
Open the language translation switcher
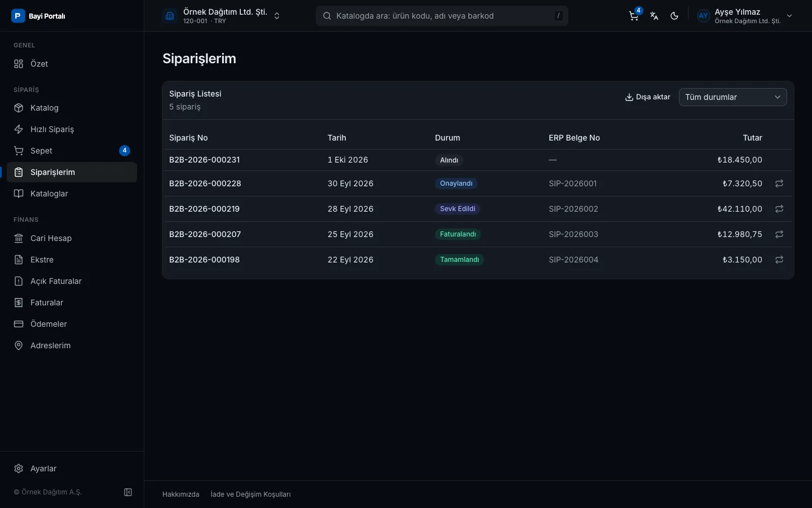pyautogui.click(x=654, y=16)
